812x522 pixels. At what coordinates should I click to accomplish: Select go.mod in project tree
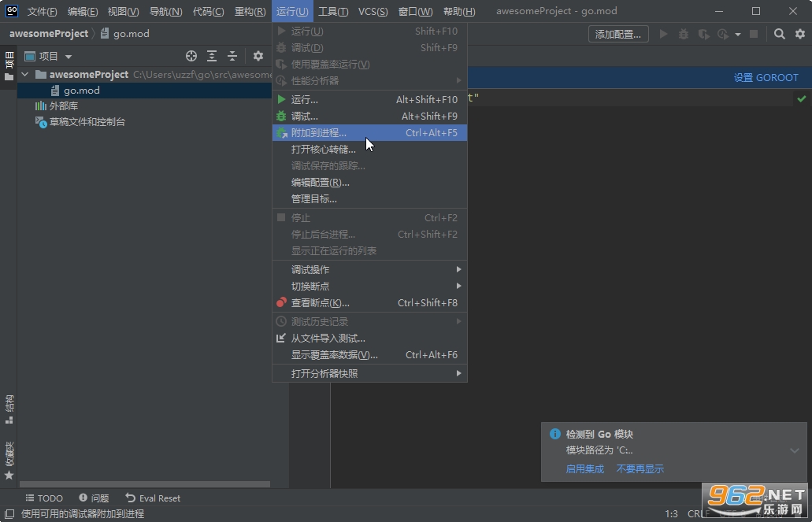(x=82, y=91)
